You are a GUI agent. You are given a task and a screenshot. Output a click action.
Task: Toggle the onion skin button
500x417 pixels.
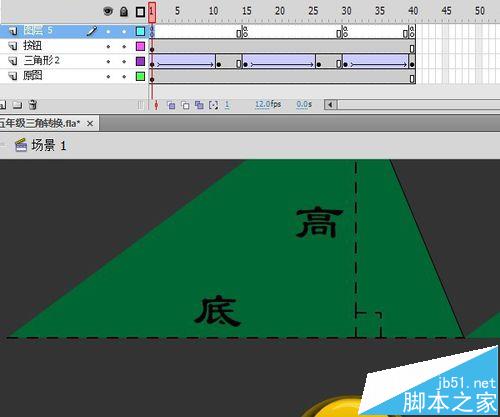click(171, 105)
